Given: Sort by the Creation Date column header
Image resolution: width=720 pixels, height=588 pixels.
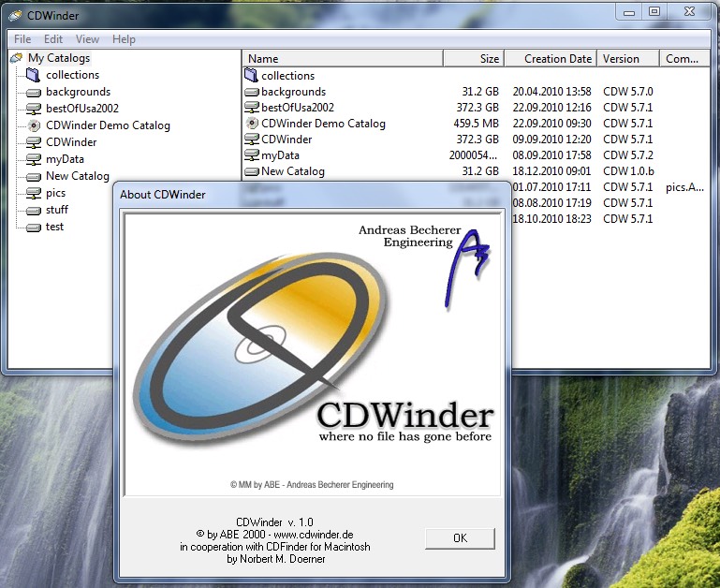Looking at the screenshot, I should 551,58.
